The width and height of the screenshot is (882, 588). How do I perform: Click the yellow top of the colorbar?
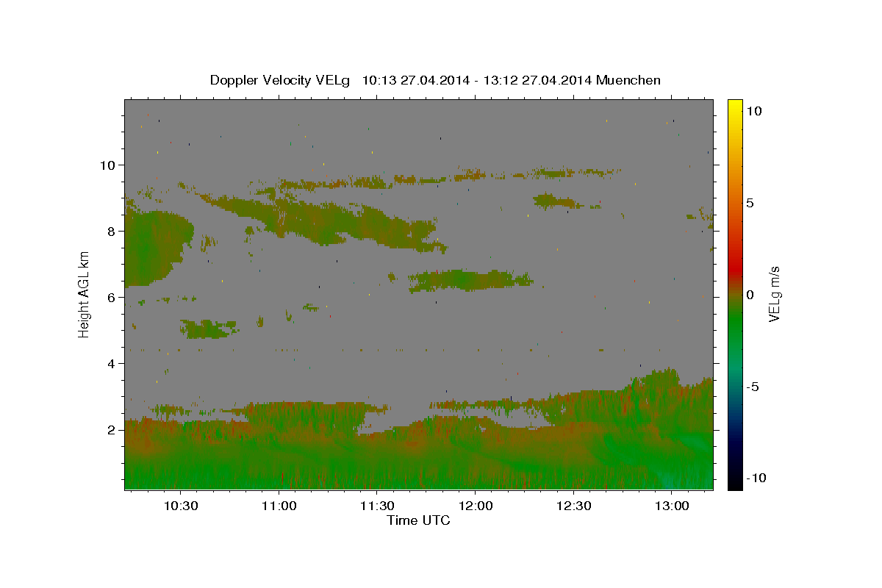click(735, 107)
